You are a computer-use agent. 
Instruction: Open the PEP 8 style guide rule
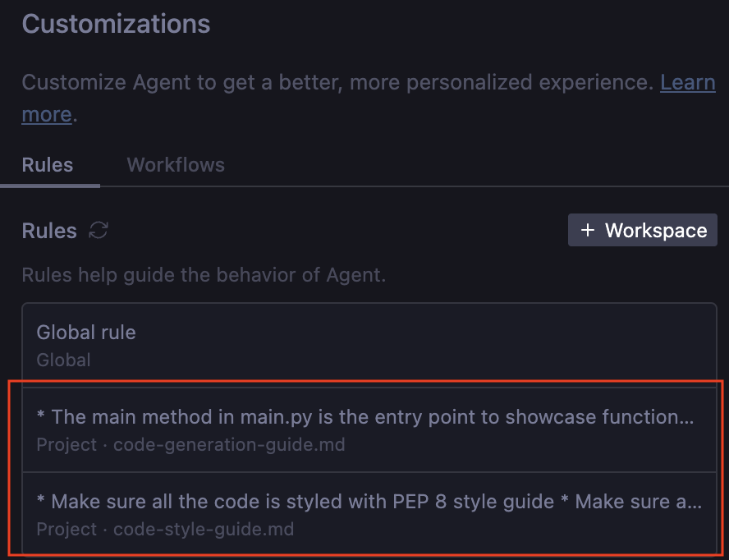point(369,502)
